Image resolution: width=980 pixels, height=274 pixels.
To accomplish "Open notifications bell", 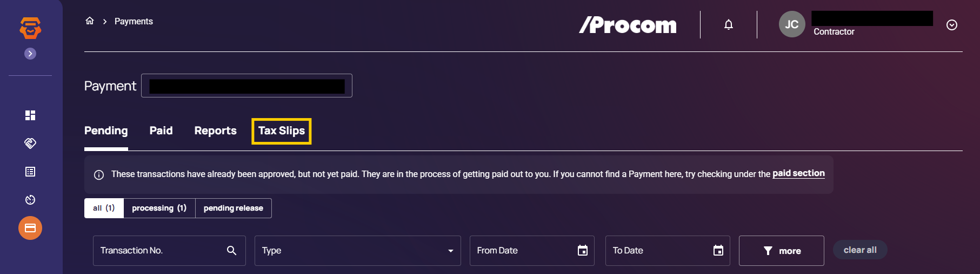I will point(729,25).
